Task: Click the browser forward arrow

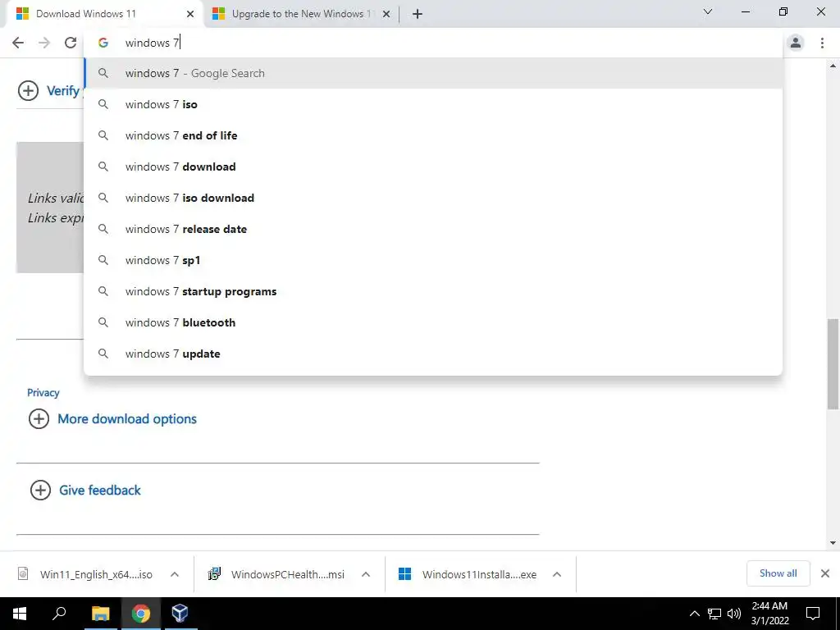Action: tap(44, 43)
